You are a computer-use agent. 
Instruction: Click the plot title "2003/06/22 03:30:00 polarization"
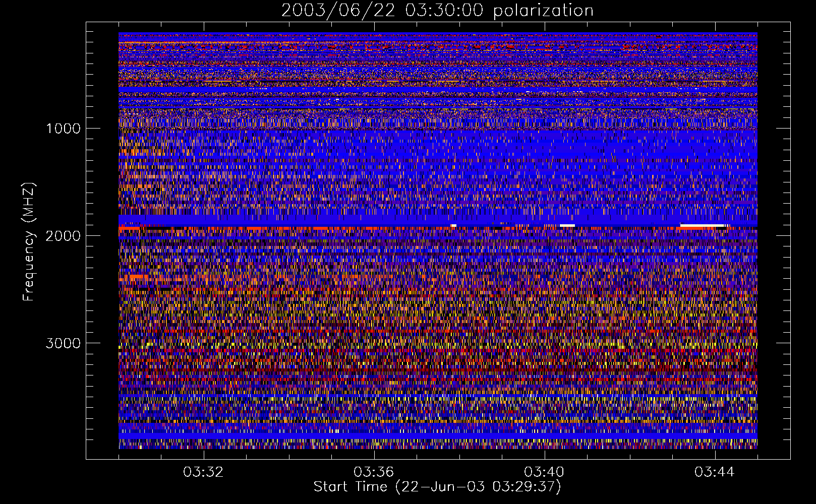[437, 10]
